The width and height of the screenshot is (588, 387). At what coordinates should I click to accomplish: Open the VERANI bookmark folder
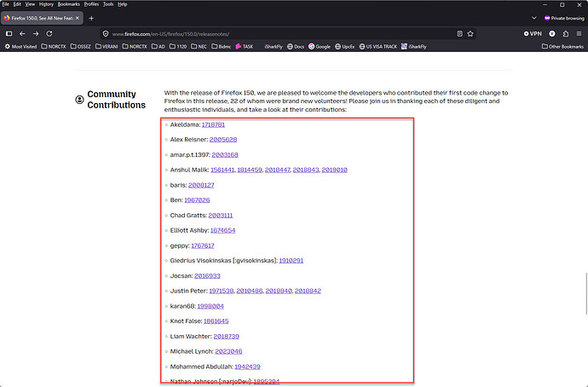[x=107, y=47]
